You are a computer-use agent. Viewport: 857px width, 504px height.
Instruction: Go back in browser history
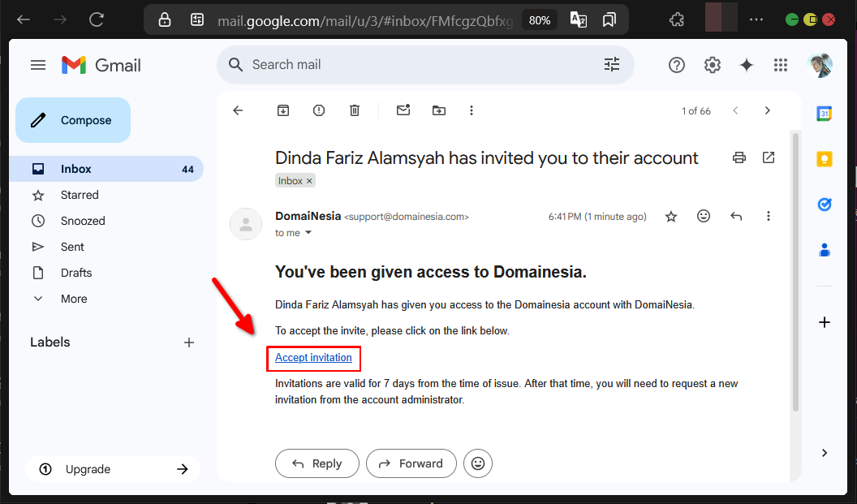23,20
